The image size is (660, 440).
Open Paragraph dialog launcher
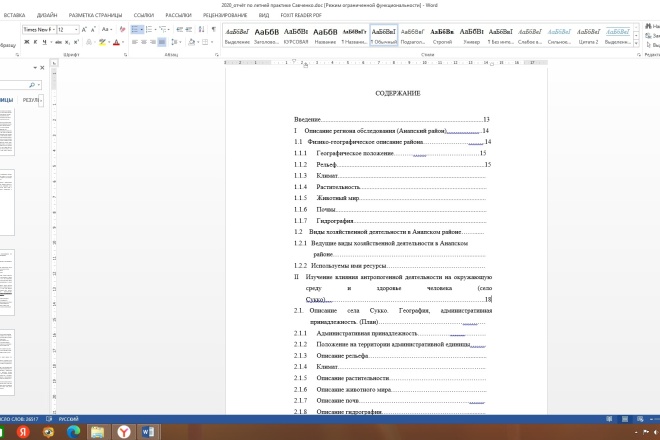217,55
